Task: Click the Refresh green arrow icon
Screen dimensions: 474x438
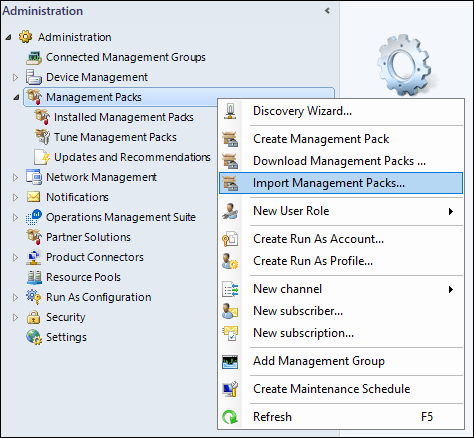Action: (x=230, y=417)
